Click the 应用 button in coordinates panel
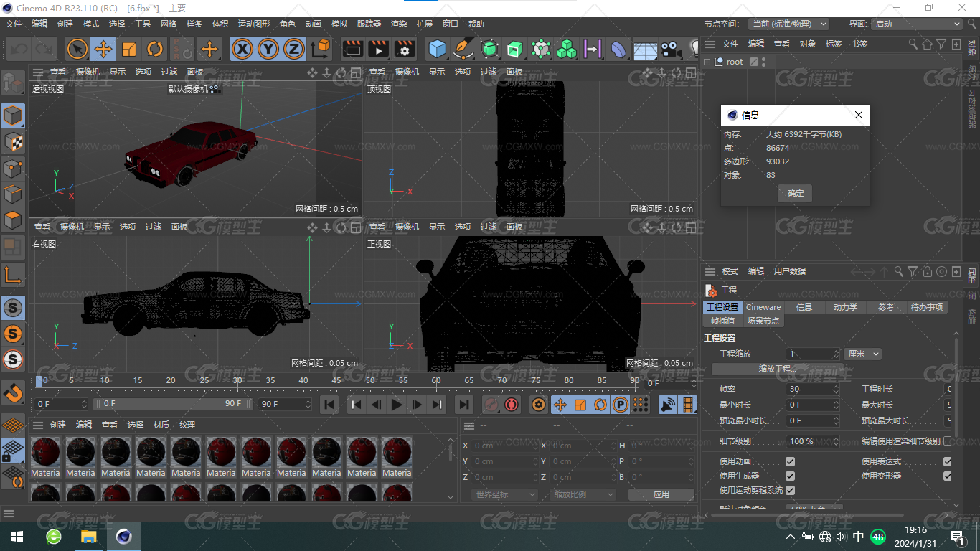980x551 pixels. coord(661,494)
